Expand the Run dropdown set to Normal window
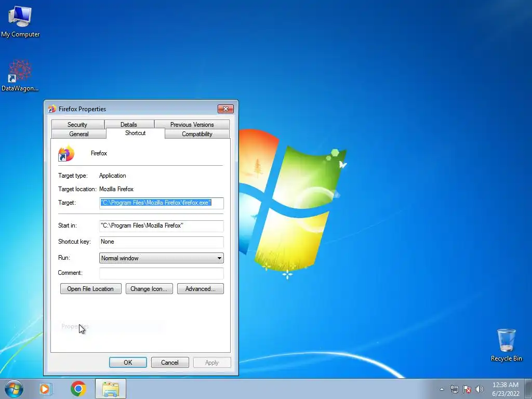532x399 pixels. pyautogui.click(x=162, y=258)
